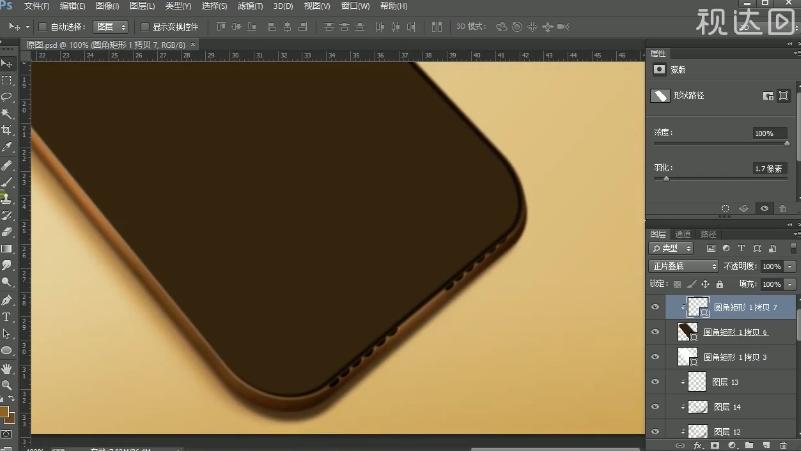The image size is (801, 451).
Task: Click the add layer style fx icon
Action: pyautogui.click(x=699, y=444)
